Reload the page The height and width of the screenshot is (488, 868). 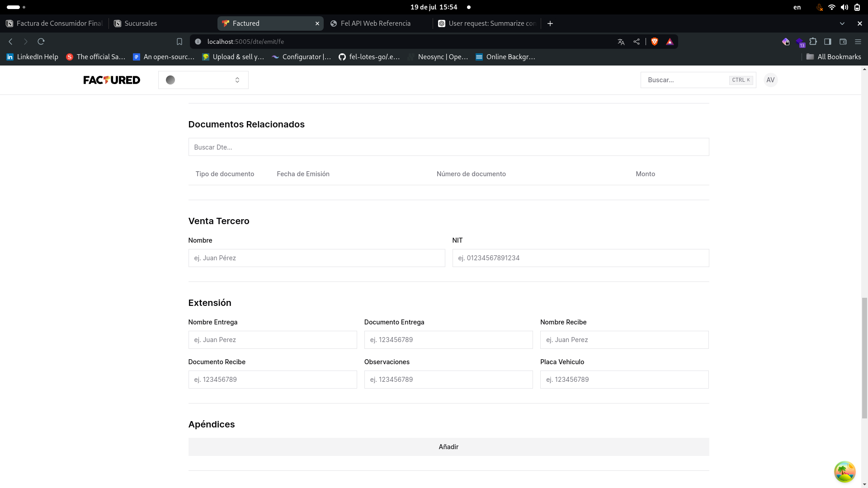(41, 42)
